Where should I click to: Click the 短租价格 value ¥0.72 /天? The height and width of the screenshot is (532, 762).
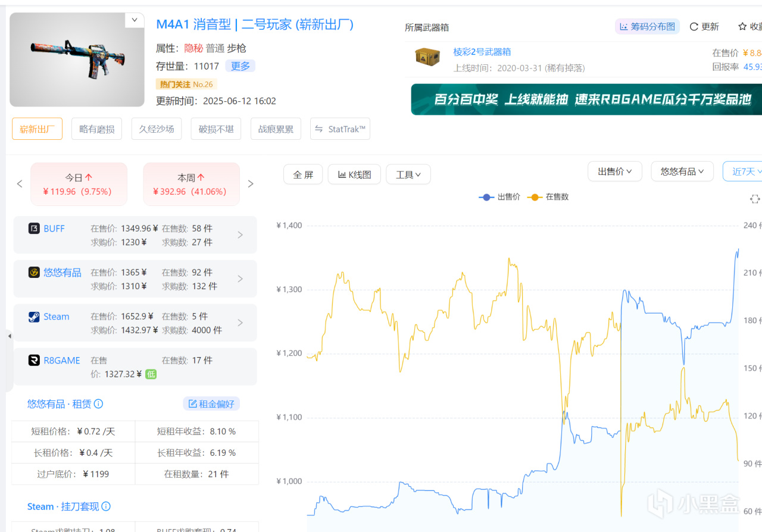[x=95, y=431]
